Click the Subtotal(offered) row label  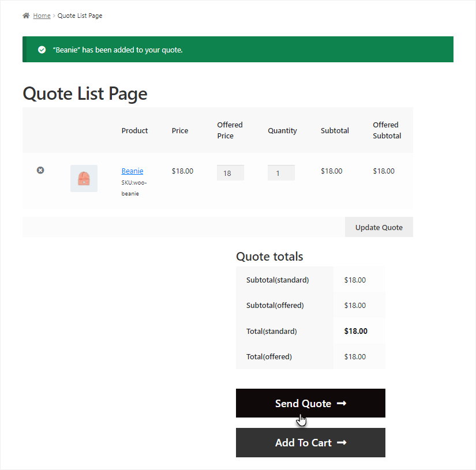pos(275,305)
